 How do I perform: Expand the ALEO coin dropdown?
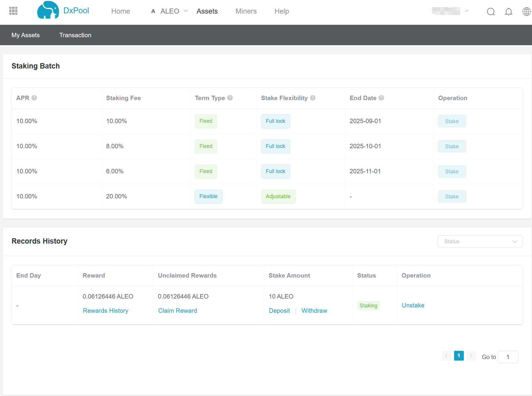pyautogui.click(x=170, y=11)
